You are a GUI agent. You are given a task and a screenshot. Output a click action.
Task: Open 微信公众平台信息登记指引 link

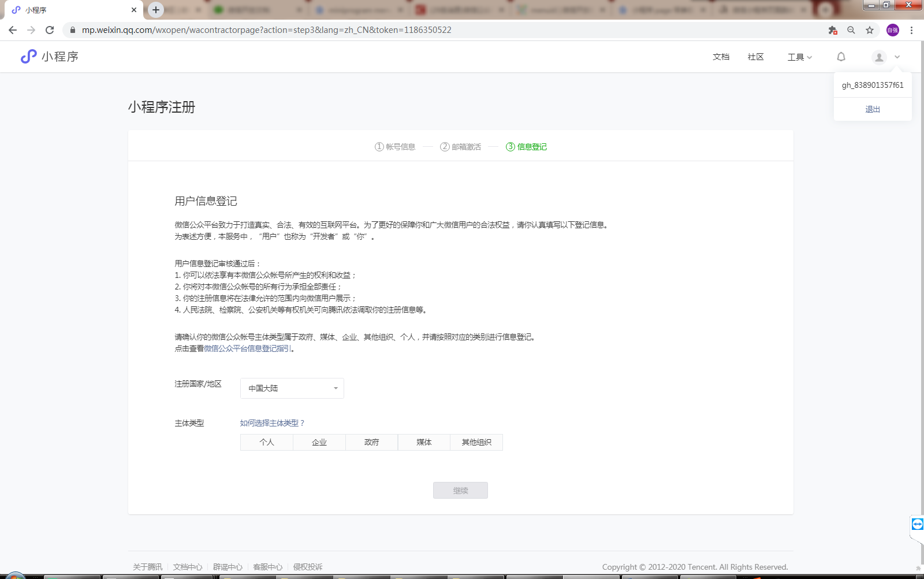coord(247,348)
